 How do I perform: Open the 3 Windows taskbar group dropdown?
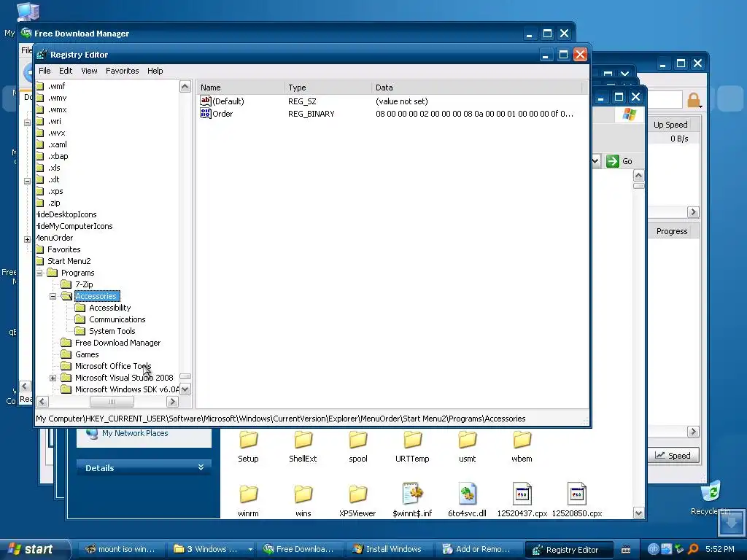[251, 549]
